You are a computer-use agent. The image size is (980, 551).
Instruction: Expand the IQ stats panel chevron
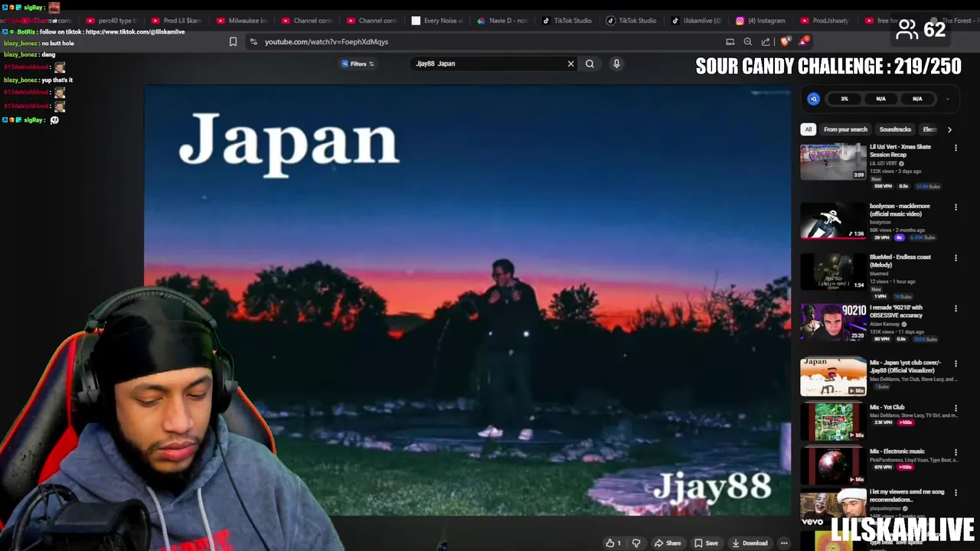(x=947, y=99)
